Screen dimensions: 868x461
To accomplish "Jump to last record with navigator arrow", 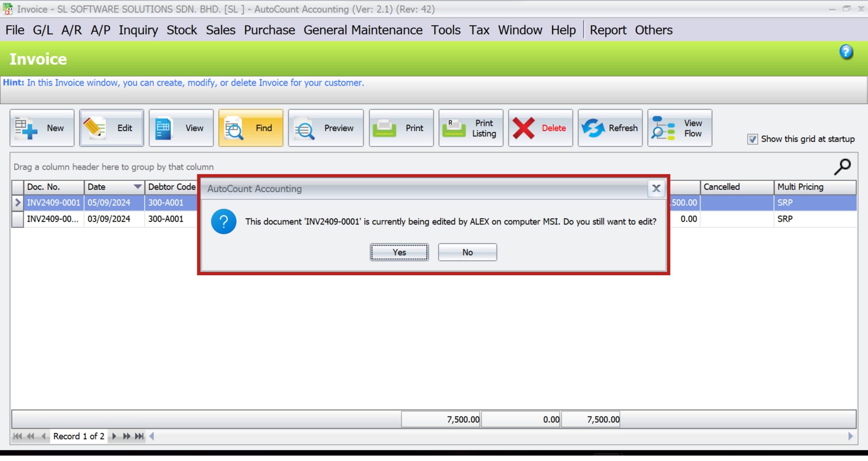I will (139, 437).
